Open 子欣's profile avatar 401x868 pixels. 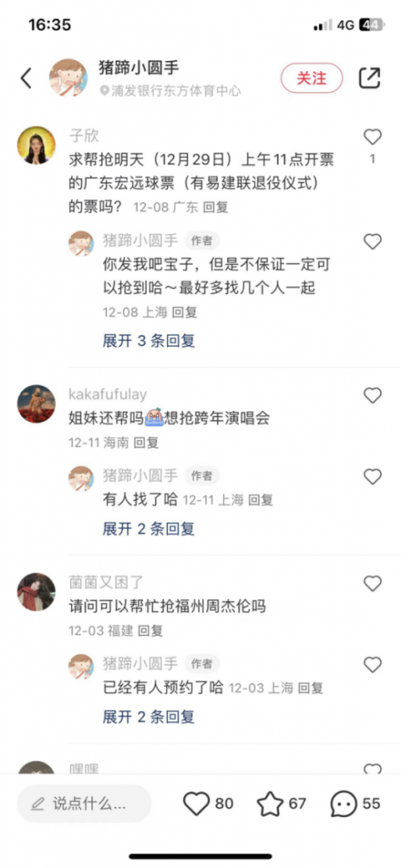[x=36, y=146]
